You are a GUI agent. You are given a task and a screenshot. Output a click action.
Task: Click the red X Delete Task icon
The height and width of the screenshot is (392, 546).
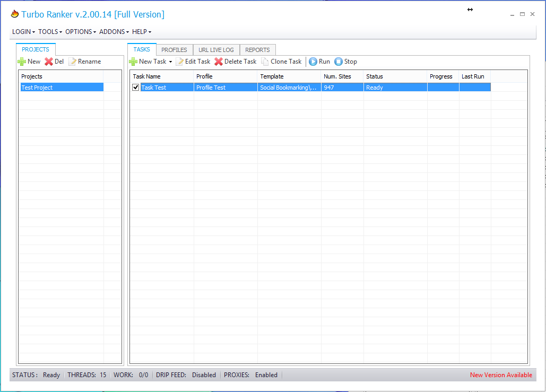pos(218,62)
